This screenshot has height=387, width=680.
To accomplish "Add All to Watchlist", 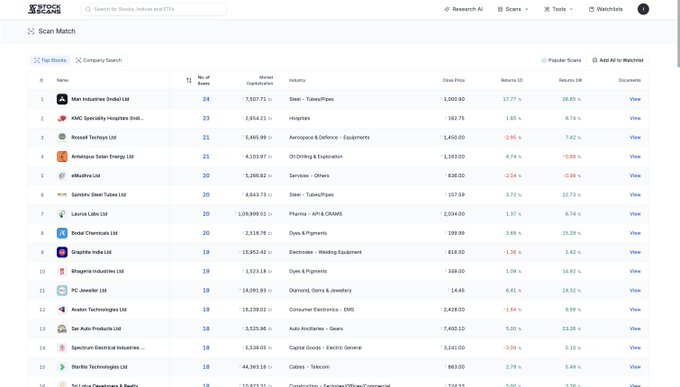I will (x=618, y=60).
